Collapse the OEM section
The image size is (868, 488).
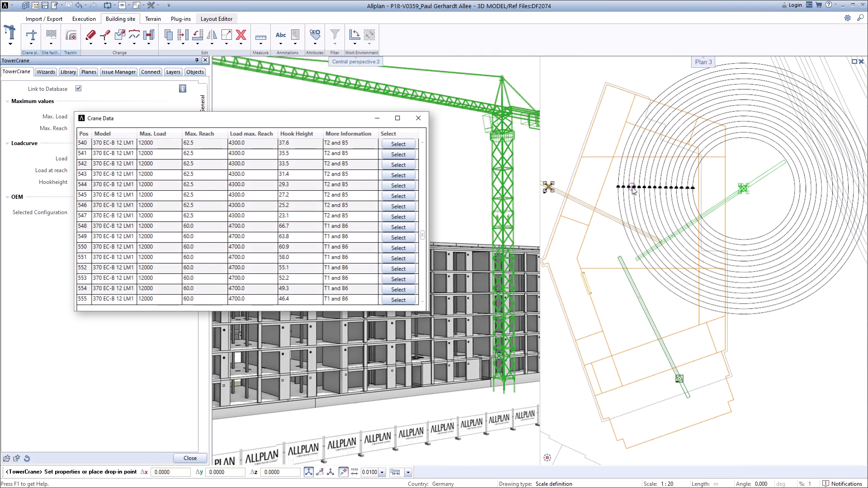(7, 197)
